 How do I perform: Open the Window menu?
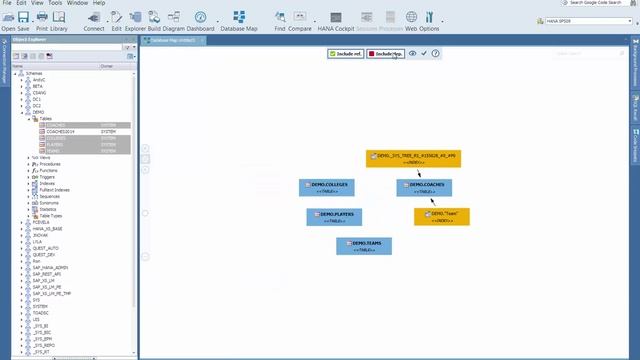(x=77, y=3)
